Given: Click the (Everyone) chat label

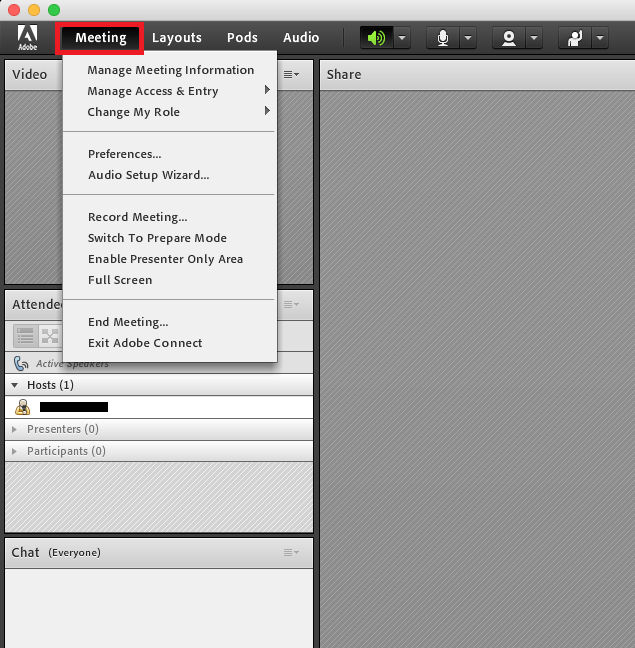Looking at the screenshot, I should click(74, 553).
